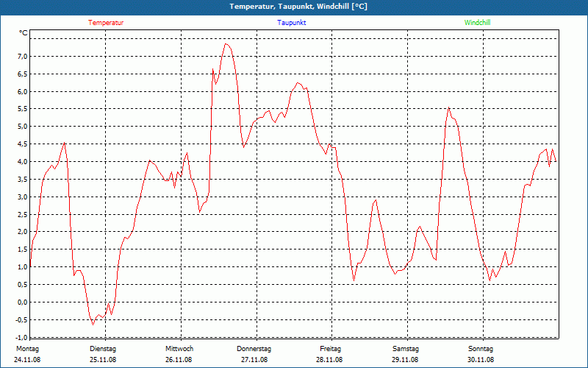Image resolution: width=588 pixels, height=368 pixels.
Task: Click the °C unit label on the axis
Action: [x=24, y=33]
